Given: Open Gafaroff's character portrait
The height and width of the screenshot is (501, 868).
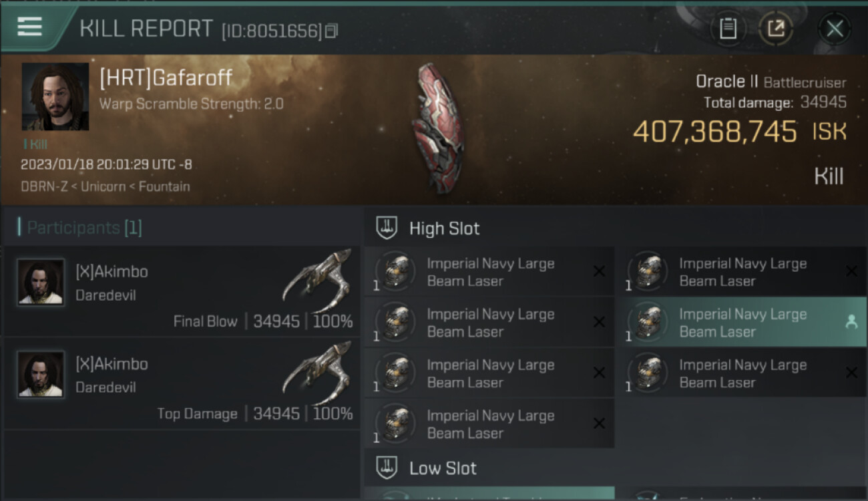Looking at the screenshot, I should point(55,97).
